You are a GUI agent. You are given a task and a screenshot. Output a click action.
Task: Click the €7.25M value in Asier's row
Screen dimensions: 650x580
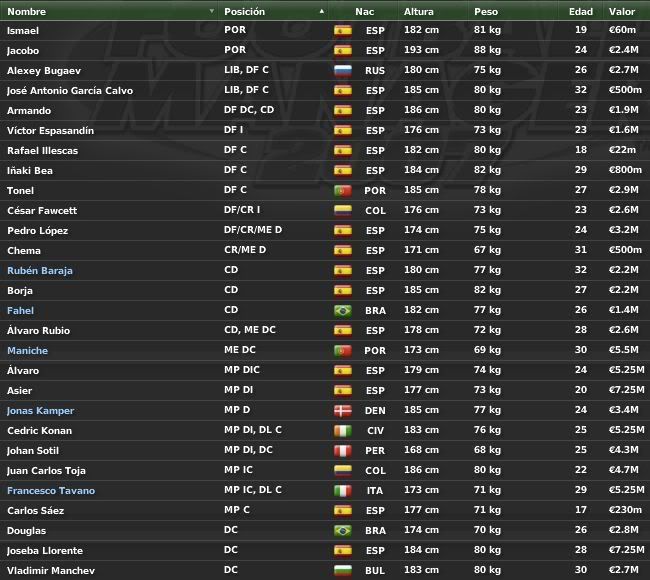[x=626, y=390]
